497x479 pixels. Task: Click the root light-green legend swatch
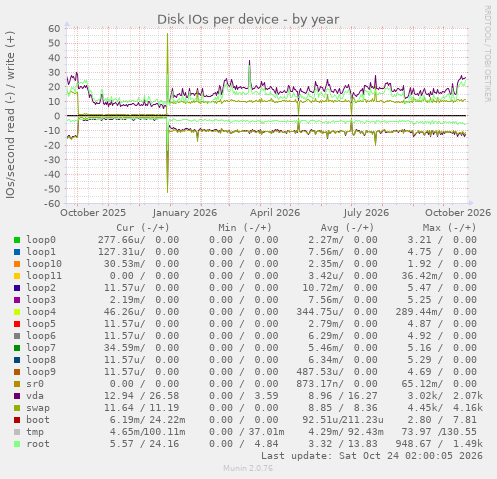17,444
